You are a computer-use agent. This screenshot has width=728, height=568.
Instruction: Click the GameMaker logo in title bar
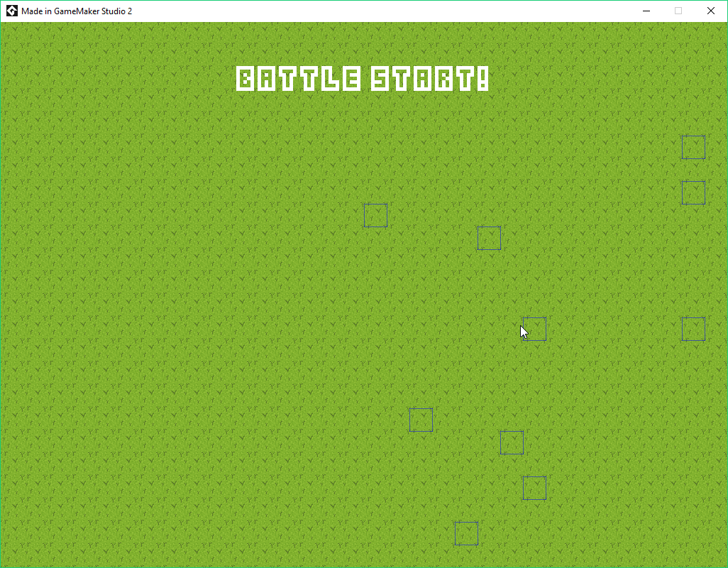tap(11, 11)
